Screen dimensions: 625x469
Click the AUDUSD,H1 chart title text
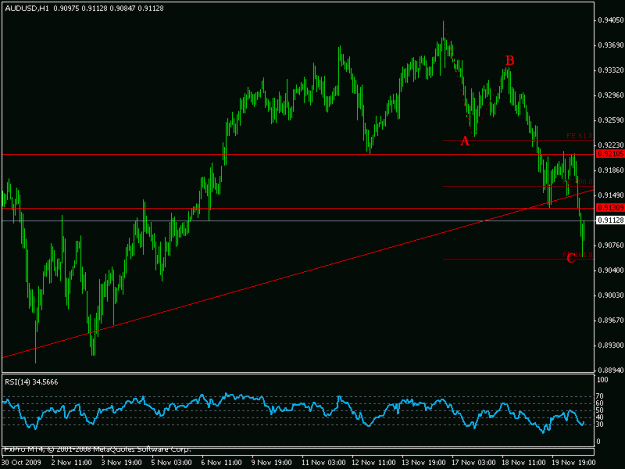[x=26, y=8]
